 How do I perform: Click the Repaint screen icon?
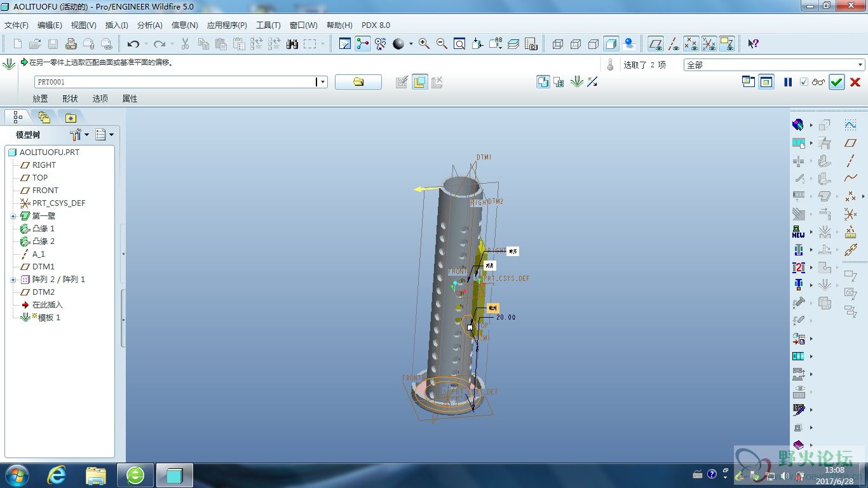pos(345,44)
